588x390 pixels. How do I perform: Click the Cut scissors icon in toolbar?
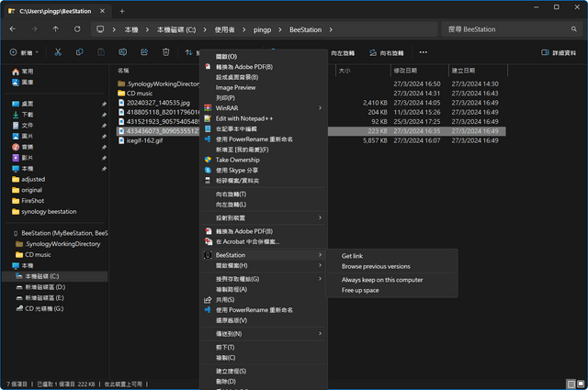click(x=58, y=52)
